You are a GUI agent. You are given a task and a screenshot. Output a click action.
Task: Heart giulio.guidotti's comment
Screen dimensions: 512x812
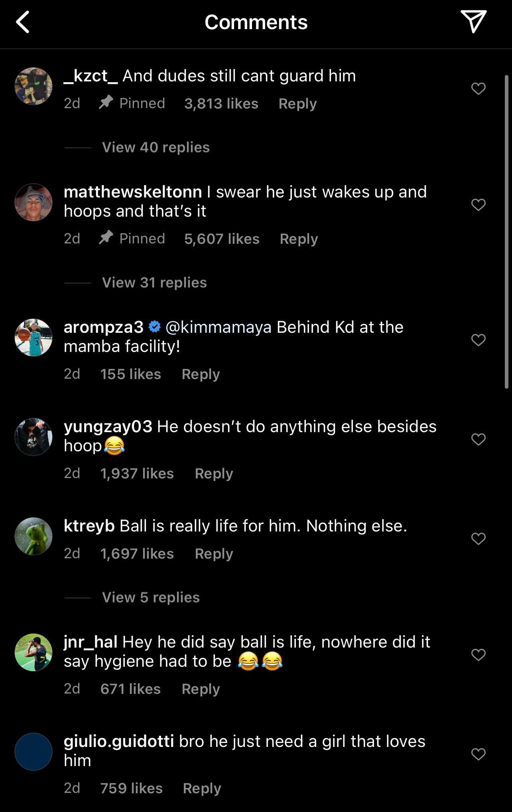coord(478,754)
